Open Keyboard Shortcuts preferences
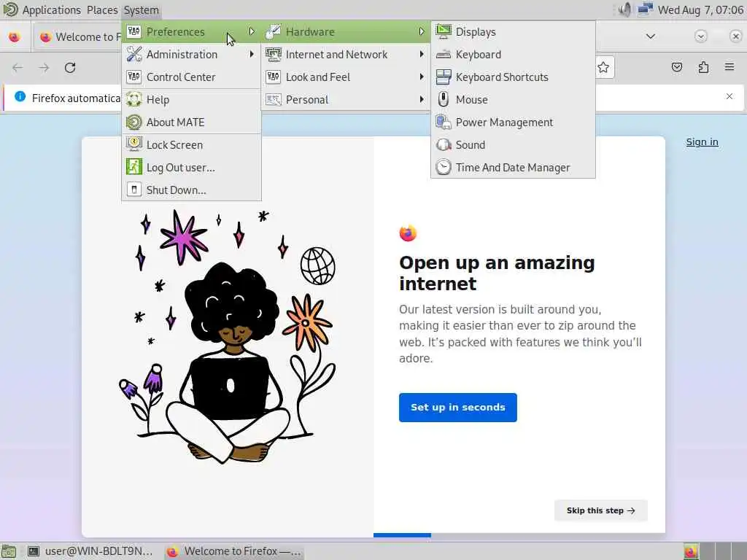 point(513,77)
